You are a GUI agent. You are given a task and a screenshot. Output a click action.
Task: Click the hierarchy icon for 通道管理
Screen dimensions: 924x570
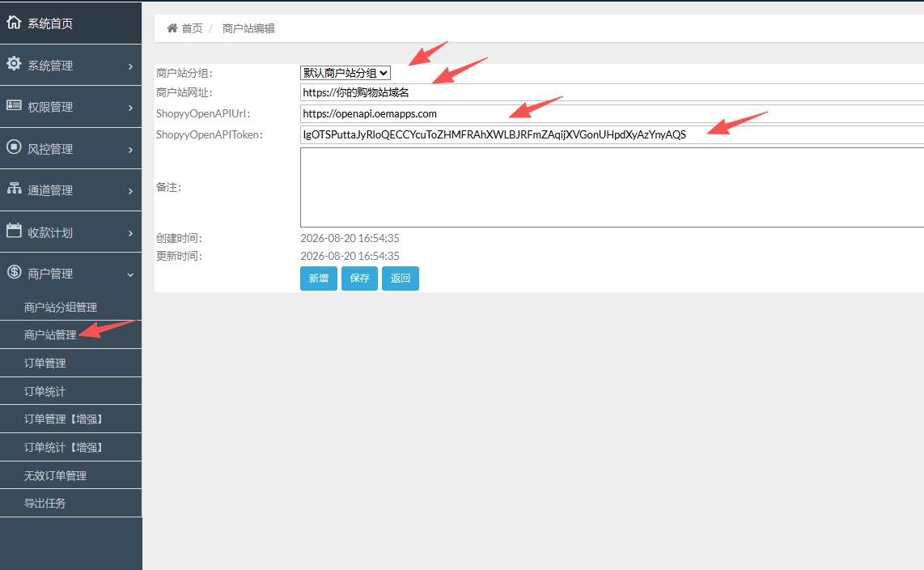[14, 189]
